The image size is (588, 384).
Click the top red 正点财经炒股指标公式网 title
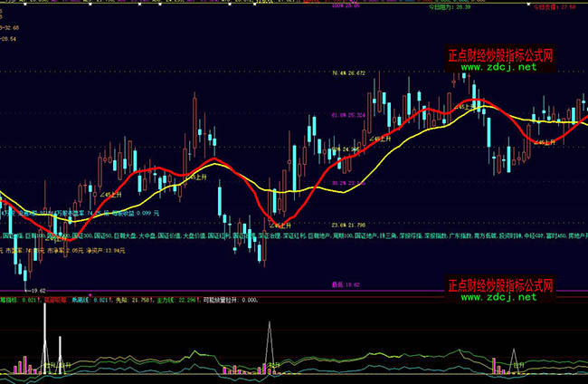[x=500, y=54]
